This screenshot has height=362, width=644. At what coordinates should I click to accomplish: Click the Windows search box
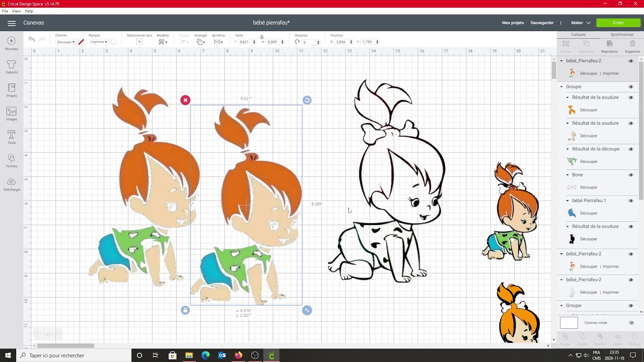click(x=73, y=355)
